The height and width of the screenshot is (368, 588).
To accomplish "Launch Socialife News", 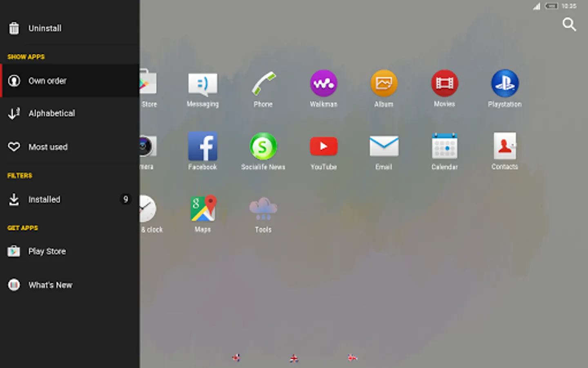I will click(x=263, y=151).
